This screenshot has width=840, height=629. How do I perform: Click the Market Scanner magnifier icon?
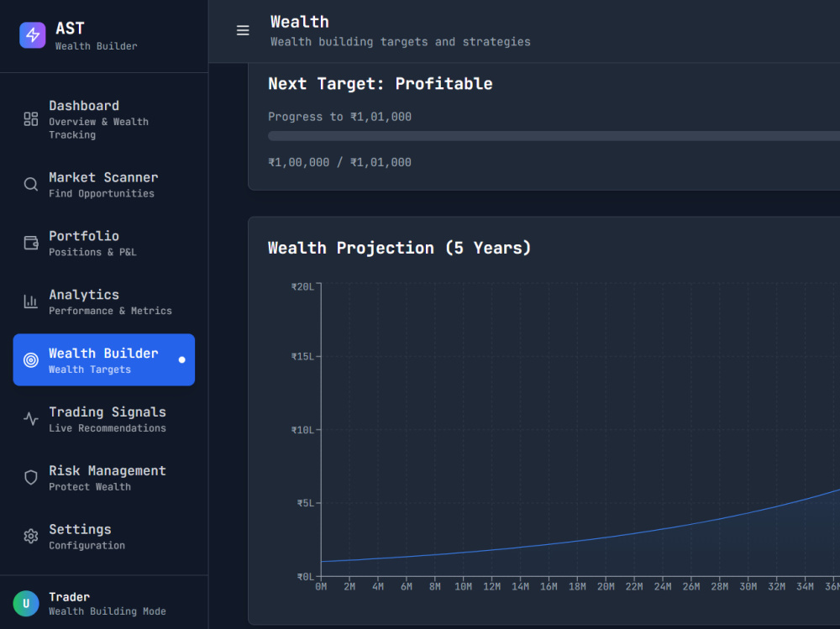pos(31,184)
